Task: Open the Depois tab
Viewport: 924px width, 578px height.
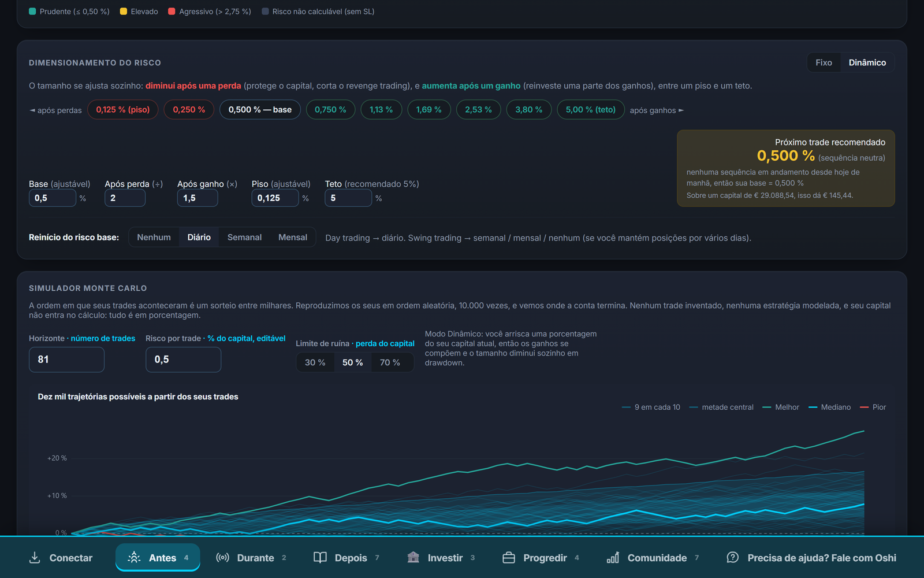Action: (x=346, y=558)
